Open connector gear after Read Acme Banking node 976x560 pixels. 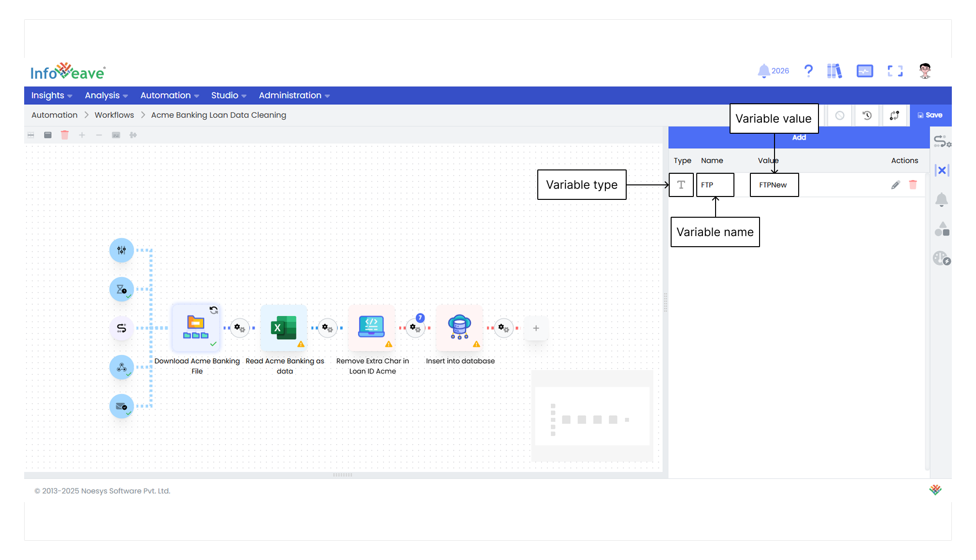point(328,328)
